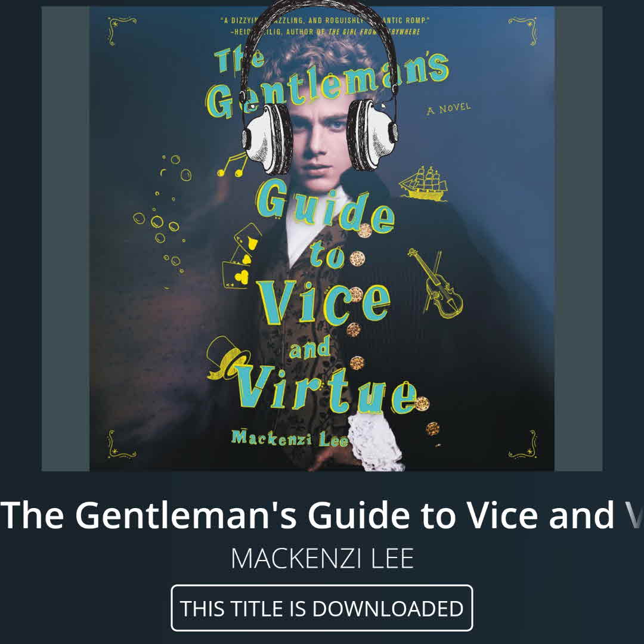The width and height of the screenshot is (644, 644).
Task: Click the gray strip right of the cover
Action: (578, 239)
